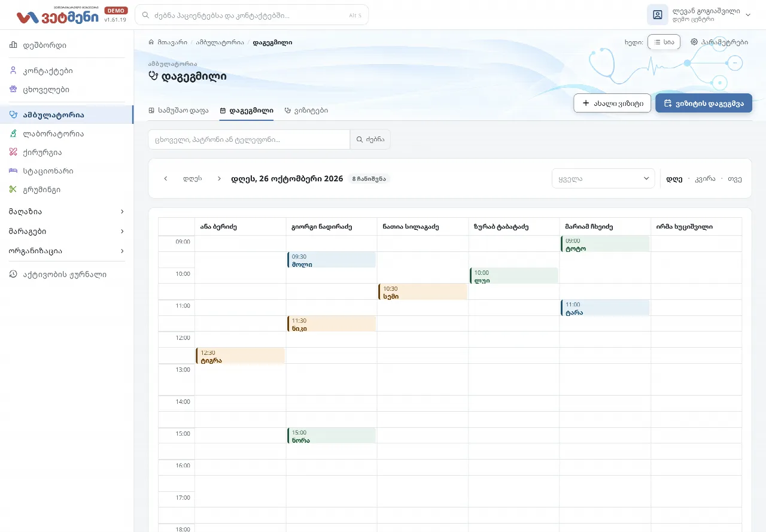Switch calendar to კვირა (week) view
766x532 pixels.
(705, 178)
